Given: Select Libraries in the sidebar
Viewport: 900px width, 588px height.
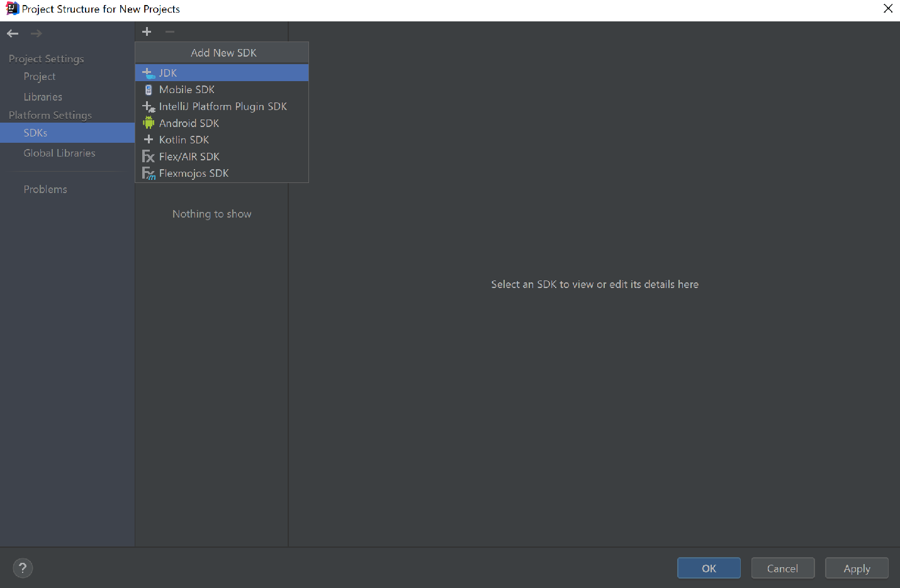Looking at the screenshot, I should (43, 97).
